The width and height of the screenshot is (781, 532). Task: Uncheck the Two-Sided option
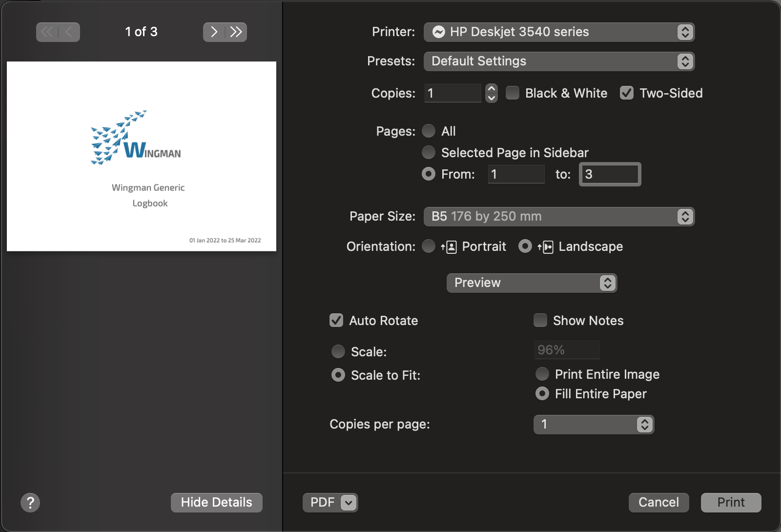click(627, 93)
